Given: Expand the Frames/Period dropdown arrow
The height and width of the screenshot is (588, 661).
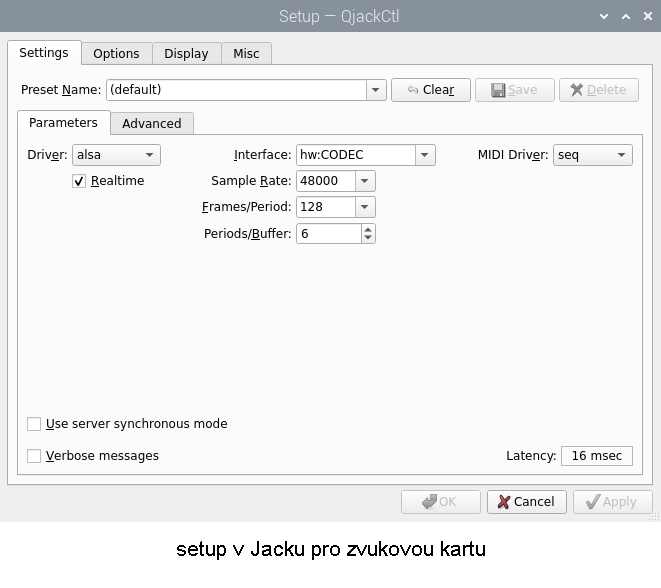Looking at the screenshot, I should [x=365, y=207].
